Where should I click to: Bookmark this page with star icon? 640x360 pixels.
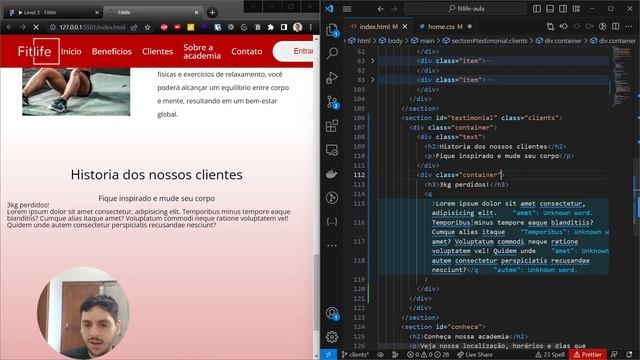click(147, 27)
